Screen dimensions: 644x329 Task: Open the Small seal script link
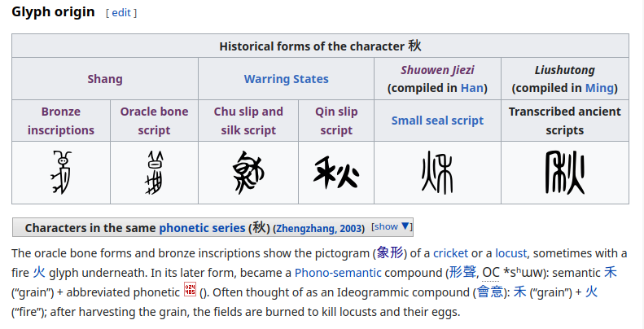click(x=437, y=121)
